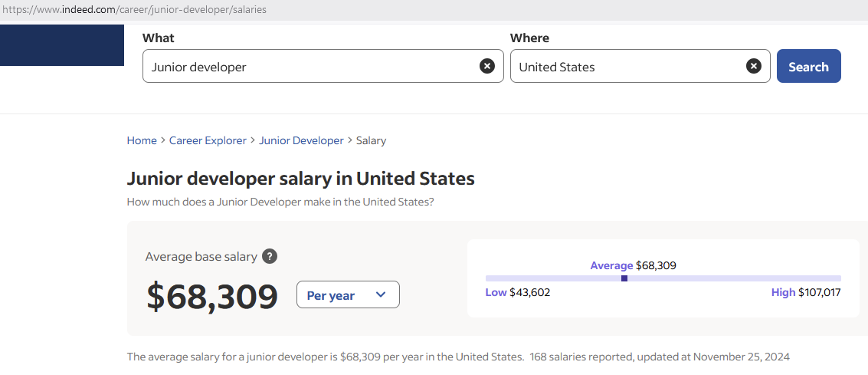Open the Average base salary help tooltip
This screenshot has height=375, width=868.
coord(270,256)
